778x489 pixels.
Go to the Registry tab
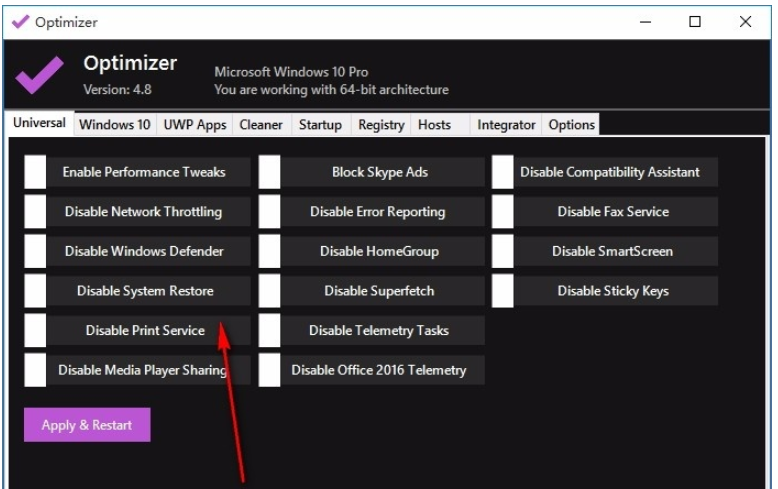click(381, 125)
